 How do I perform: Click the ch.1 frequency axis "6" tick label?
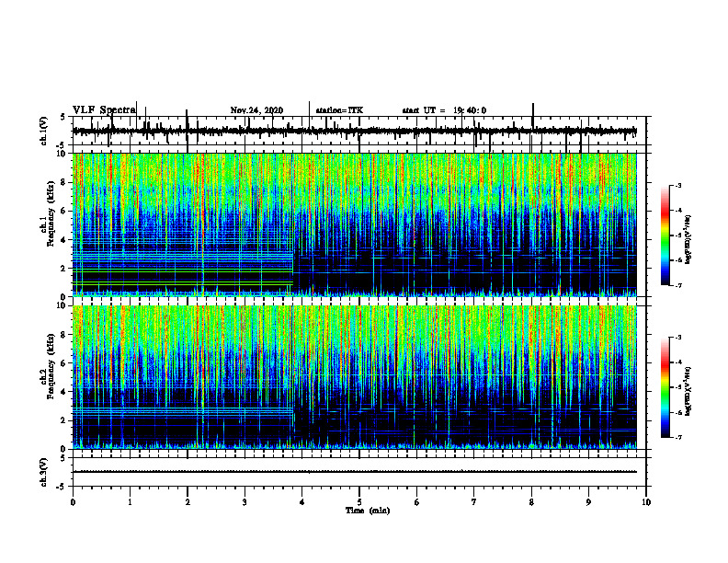tap(64, 212)
